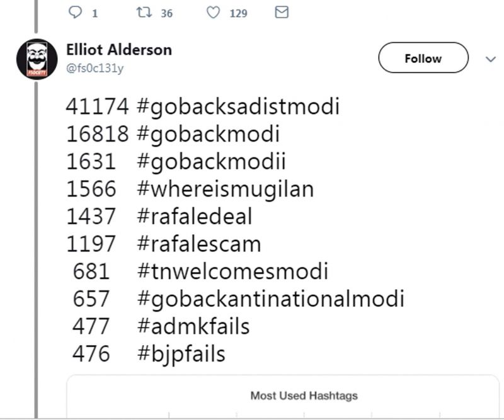This screenshot has height=420, width=504.
Task: Open Elliot Alderson's profile avatar
Action: (37, 59)
